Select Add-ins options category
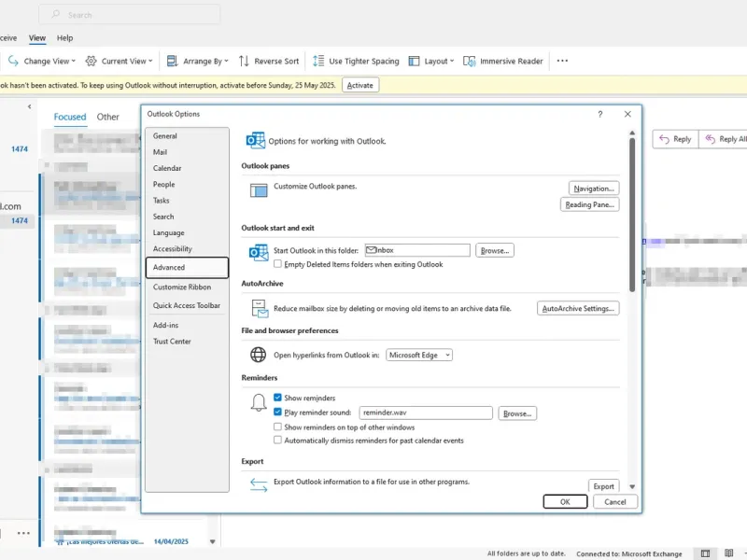 [x=188, y=325]
